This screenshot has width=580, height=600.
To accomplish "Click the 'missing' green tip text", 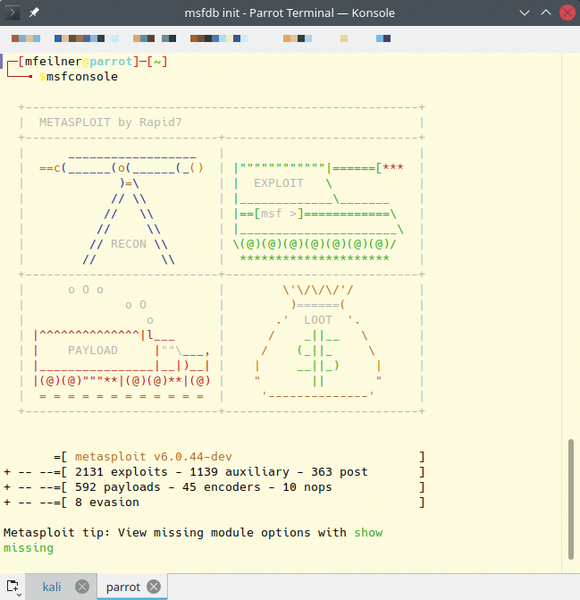I will click(x=29, y=548).
